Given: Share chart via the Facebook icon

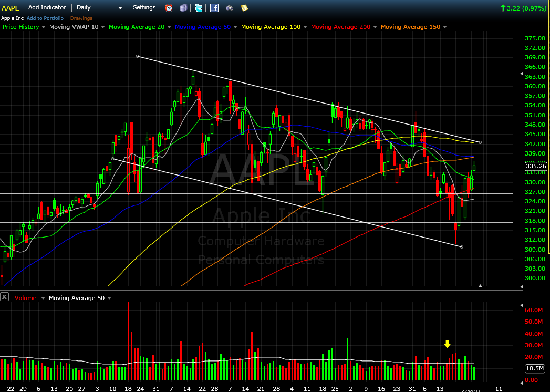Looking at the screenshot, I should pyautogui.click(x=214, y=8).
